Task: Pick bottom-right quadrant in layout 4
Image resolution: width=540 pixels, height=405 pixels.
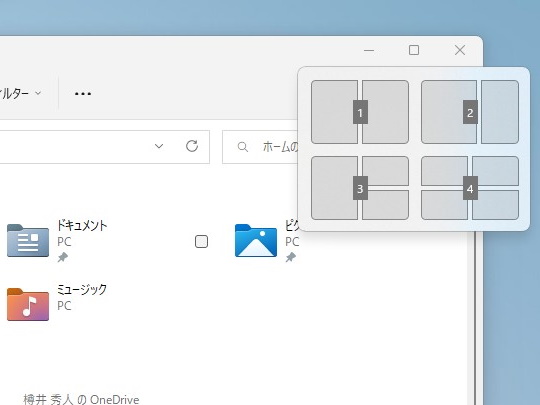Action: pos(495,205)
